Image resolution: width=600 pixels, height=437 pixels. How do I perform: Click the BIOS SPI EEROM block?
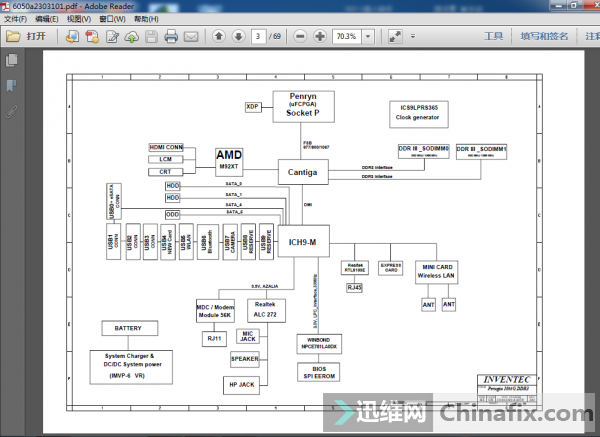pos(318,372)
